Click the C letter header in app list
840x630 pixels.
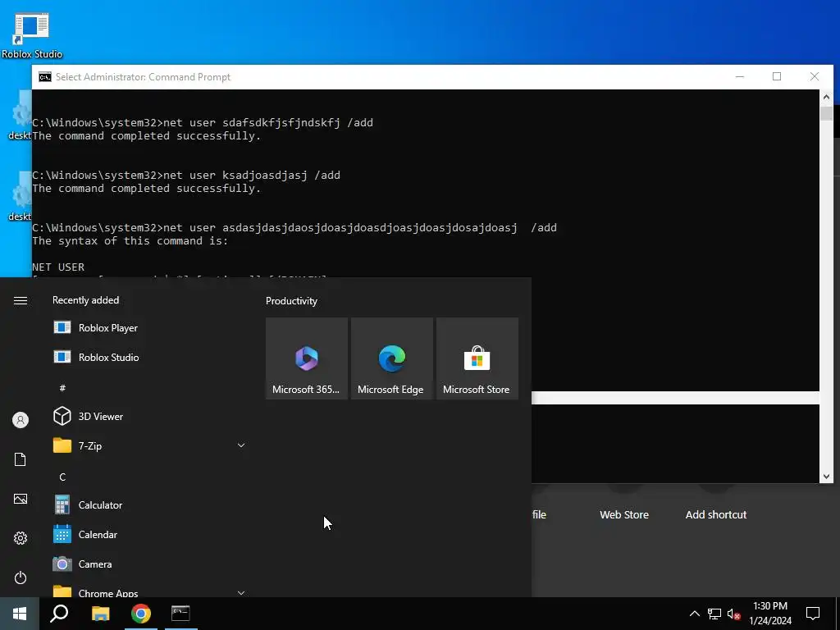coord(62,477)
